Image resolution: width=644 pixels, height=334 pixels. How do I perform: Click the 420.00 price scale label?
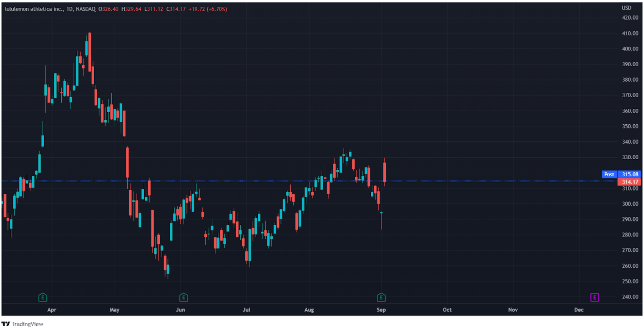[630, 18]
